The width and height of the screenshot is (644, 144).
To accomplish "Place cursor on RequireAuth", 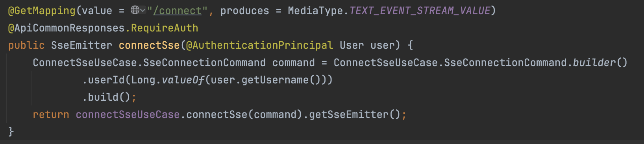I will 165,28.
